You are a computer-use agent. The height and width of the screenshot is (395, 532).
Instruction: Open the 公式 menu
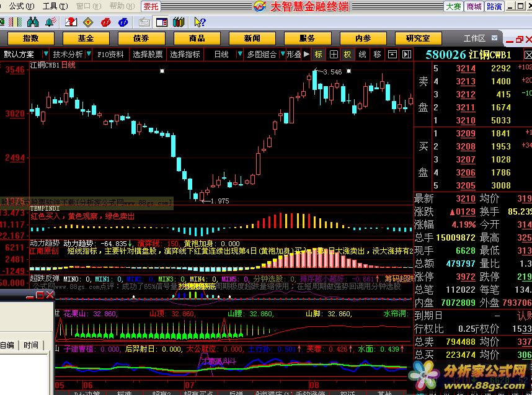[21, 6]
